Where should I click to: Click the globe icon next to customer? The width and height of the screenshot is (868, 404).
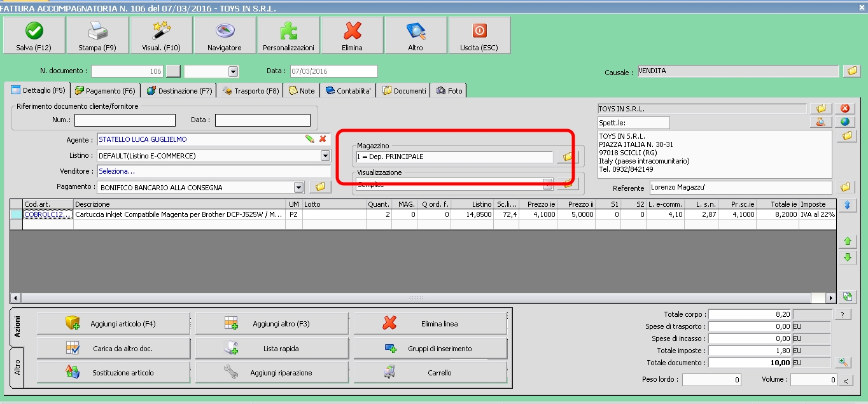pos(845,122)
